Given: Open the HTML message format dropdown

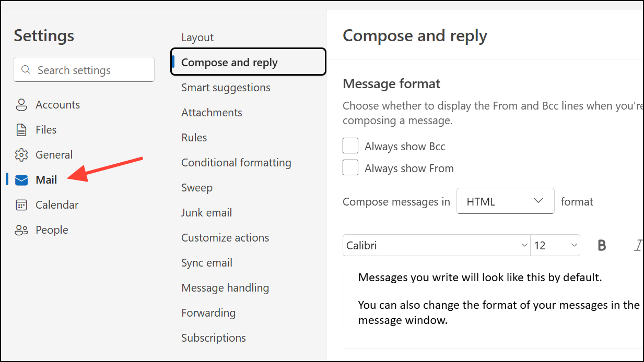Looking at the screenshot, I should pos(505,201).
